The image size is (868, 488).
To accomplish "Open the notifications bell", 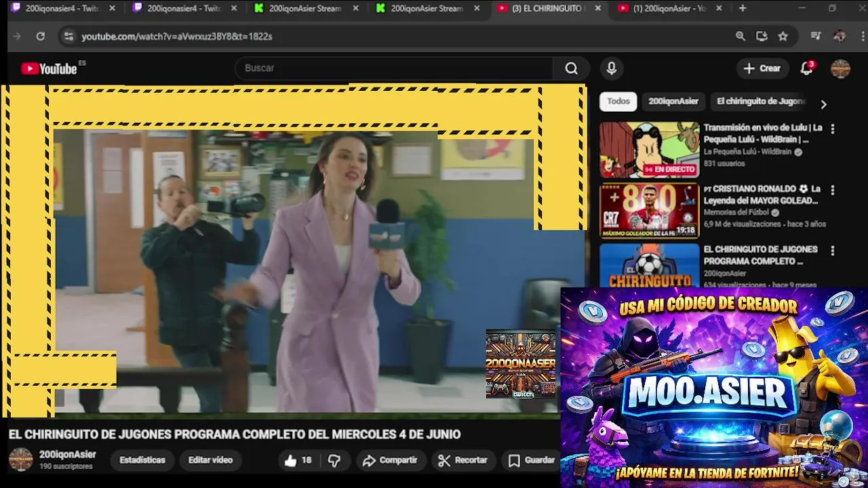I will click(806, 68).
